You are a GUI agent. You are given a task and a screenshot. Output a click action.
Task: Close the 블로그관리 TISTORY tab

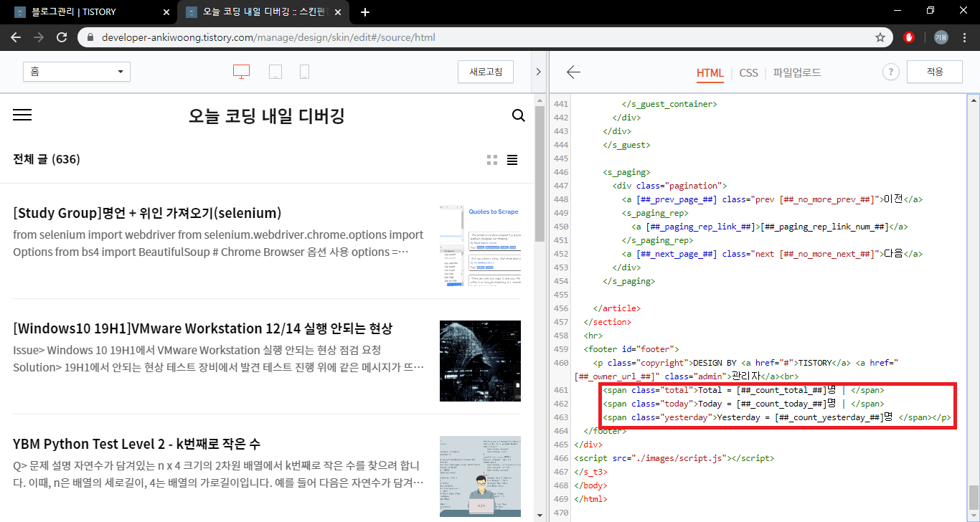click(166, 12)
